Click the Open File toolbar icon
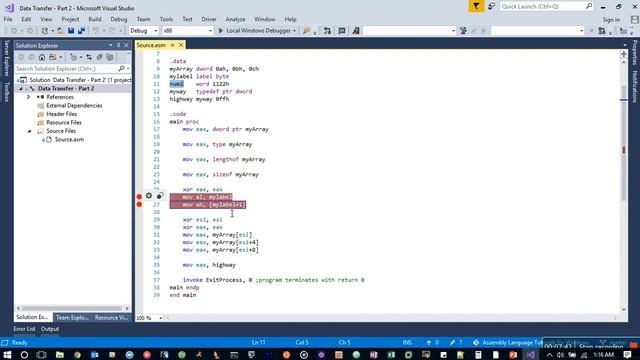640x360 pixels. coord(60,31)
